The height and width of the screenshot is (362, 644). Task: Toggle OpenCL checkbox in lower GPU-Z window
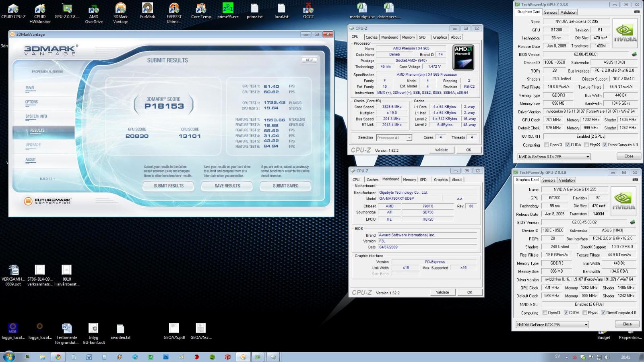[x=545, y=313]
